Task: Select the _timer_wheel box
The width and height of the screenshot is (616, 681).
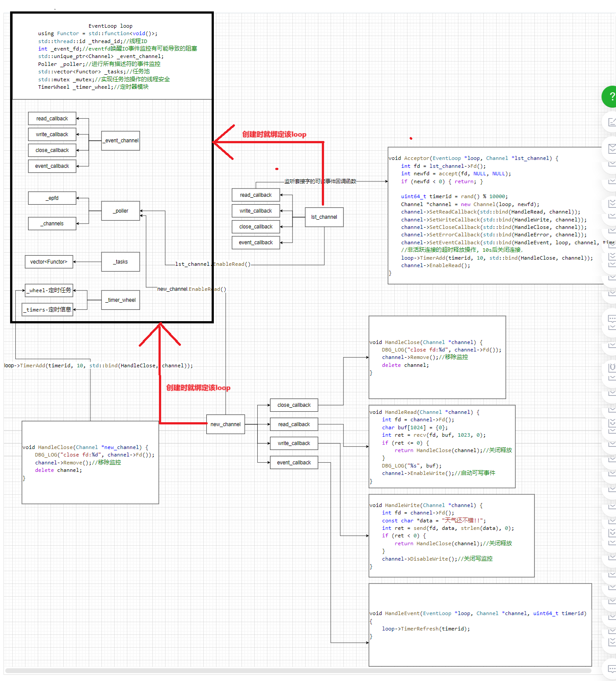Action: tap(121, 300)
